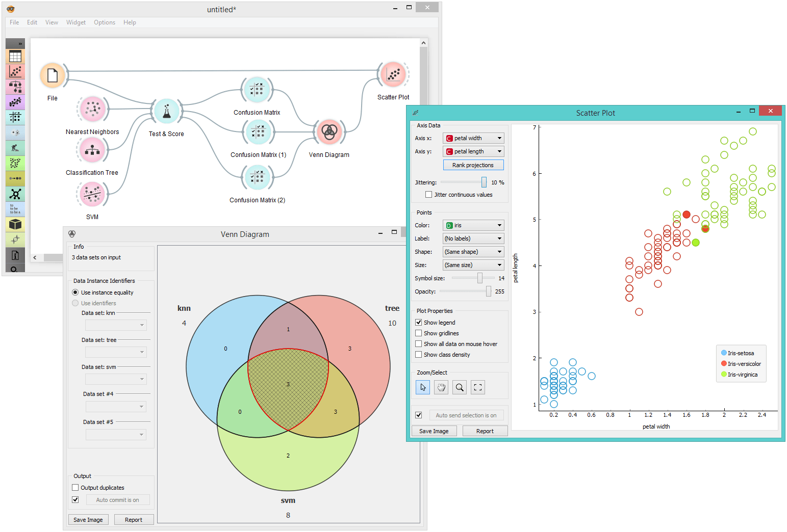
Task: Open the Color iris dropdown
Action: [473, 225]
